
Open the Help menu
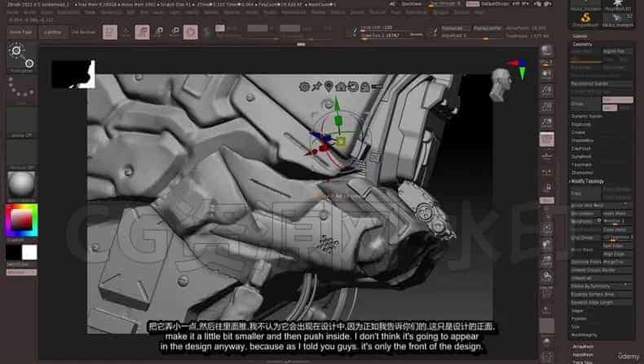point(479,12)
